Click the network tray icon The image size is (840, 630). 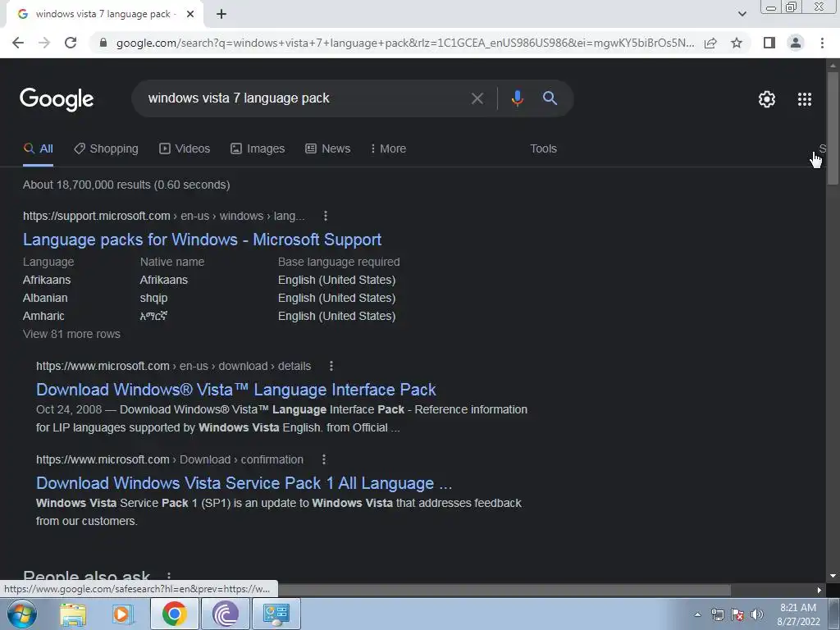tap(717, 614)
